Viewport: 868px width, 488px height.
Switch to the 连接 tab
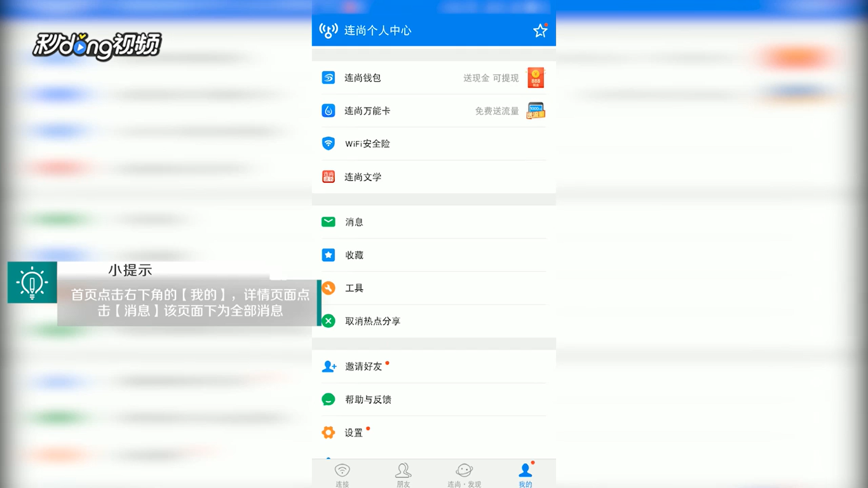coord(342,473)
